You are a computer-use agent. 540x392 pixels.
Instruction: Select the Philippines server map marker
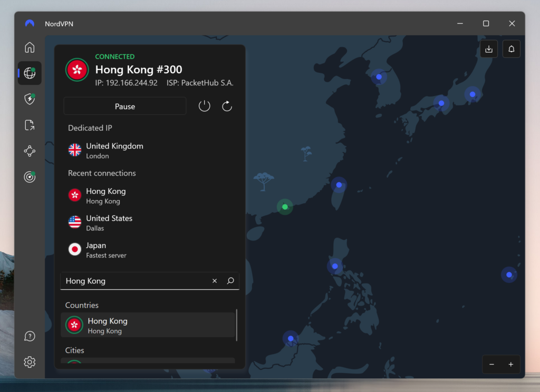(335, 266)
